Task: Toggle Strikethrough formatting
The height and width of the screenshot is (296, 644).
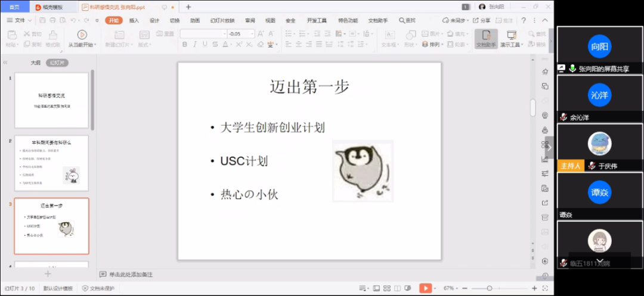Action: [x=215, y=44]
